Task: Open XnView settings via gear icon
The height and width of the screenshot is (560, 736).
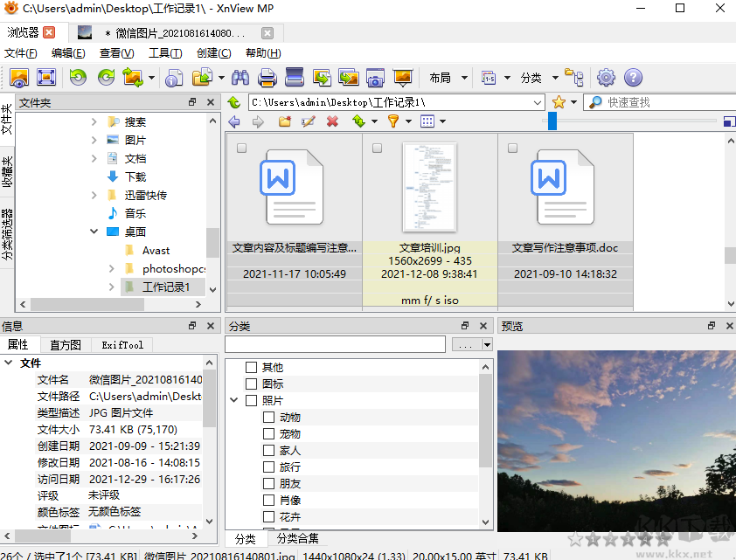Action: 606,78
